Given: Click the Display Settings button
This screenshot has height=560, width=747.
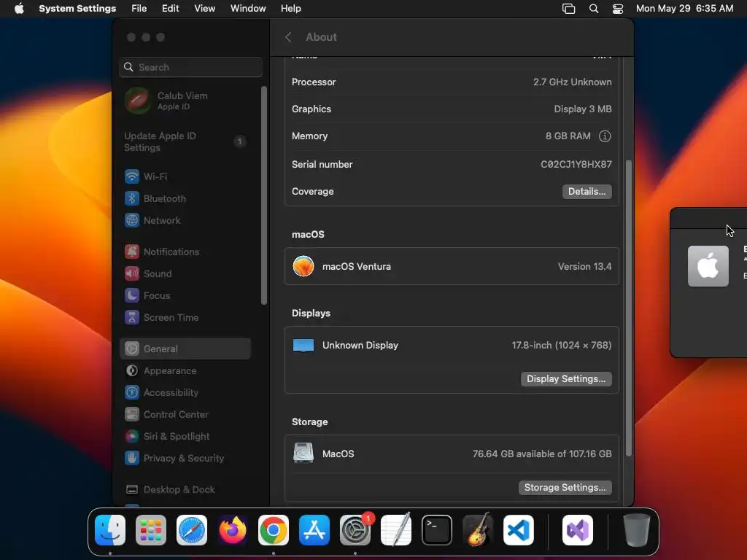Looking at the screenshot, I should (x=566, y=379).
